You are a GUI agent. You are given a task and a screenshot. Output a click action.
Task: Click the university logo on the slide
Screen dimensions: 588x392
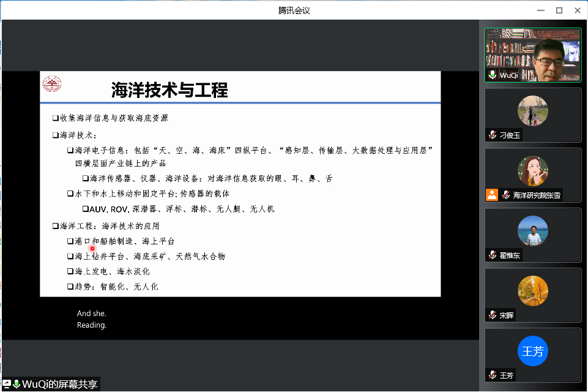point(52,84)
